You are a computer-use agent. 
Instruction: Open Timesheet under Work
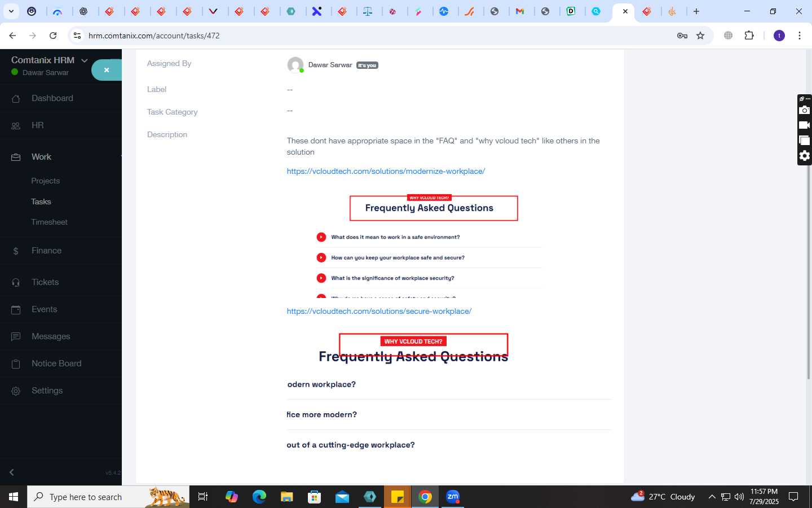(x=50, y=222)
